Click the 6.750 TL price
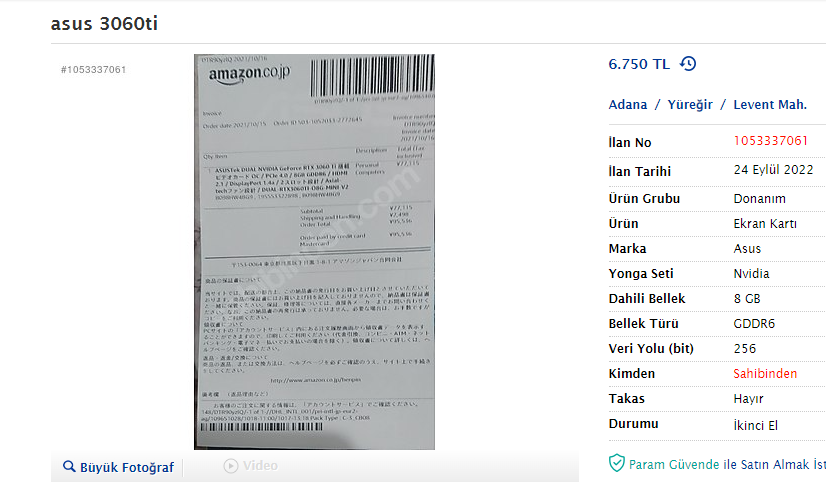The width and height of the screenshot is (826, 482). [639, 64]
